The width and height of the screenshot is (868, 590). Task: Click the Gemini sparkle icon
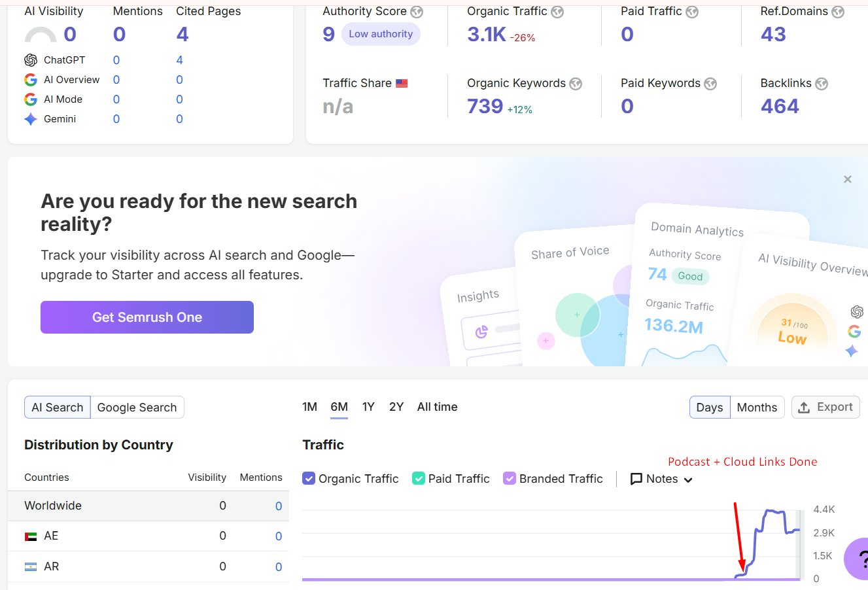[x=31, y=119]
